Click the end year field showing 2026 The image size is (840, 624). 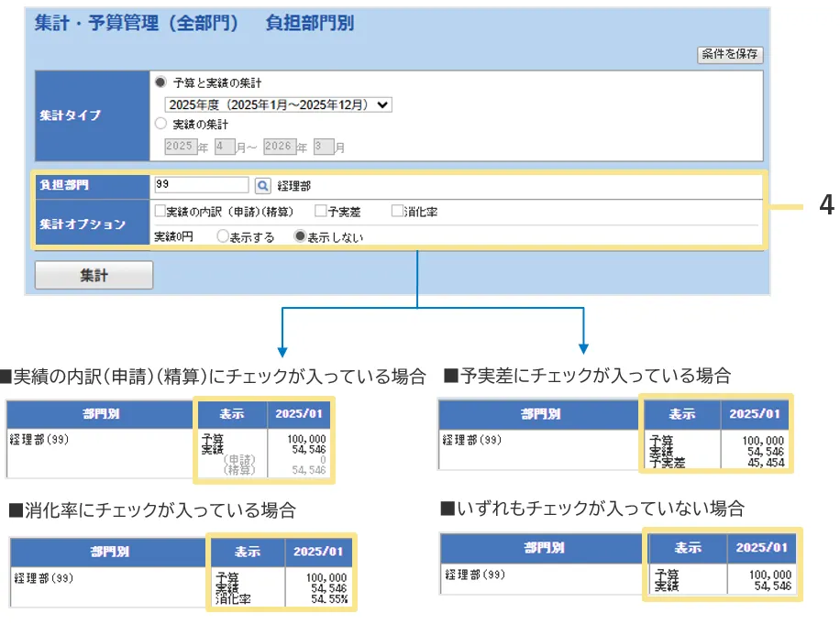(x=279, y=147)
